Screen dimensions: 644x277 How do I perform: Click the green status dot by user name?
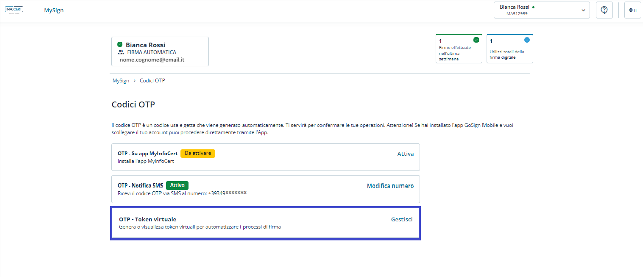pyautogui.click(x=533, y=7)
